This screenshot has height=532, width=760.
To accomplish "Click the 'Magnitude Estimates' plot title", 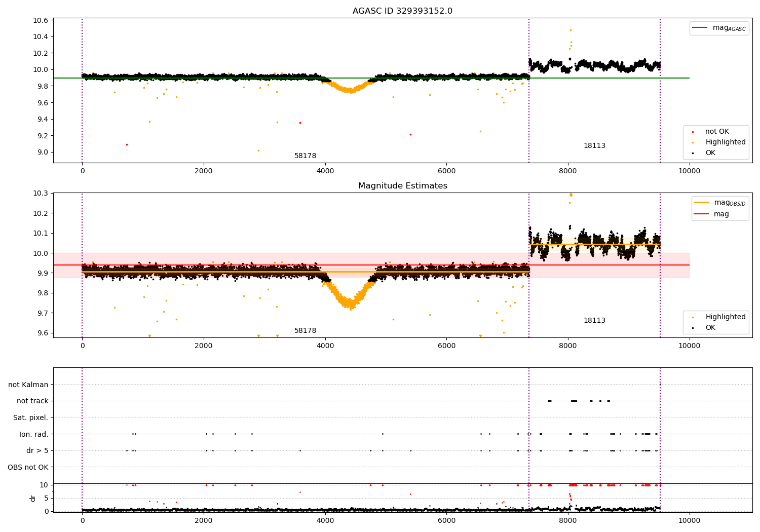I will pyautogui.click(x=402, y=186).
